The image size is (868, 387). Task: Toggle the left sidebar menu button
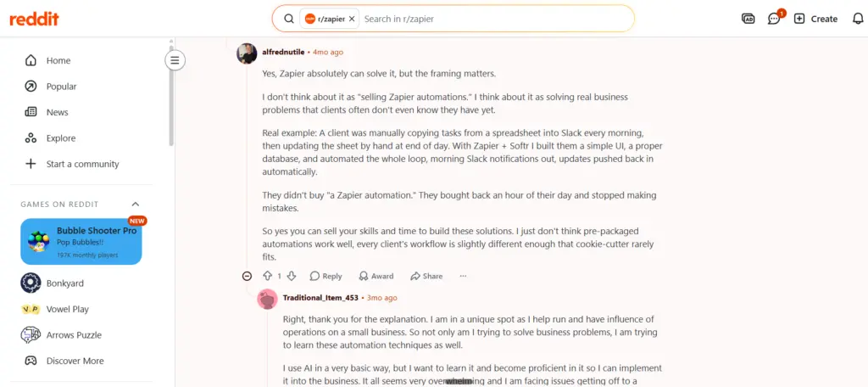175,60
